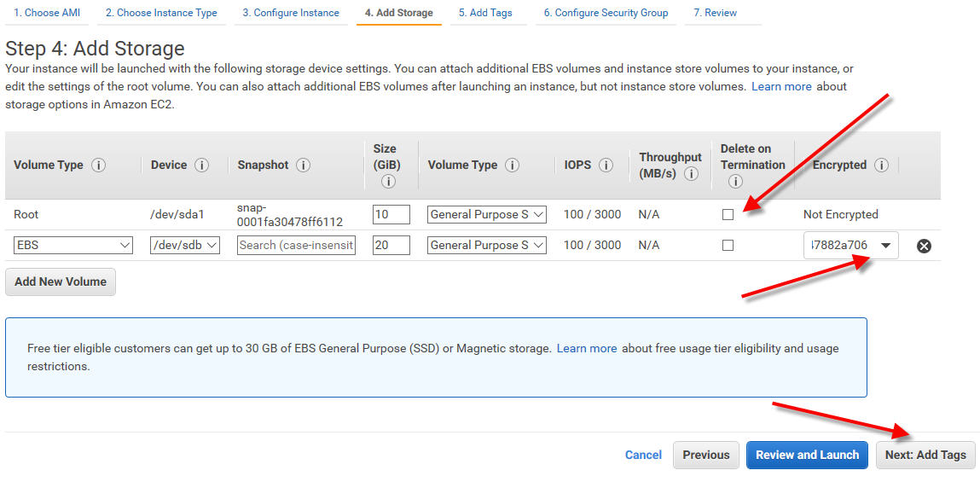980x482 pixels.
Task: Open the /dev/sdb device dropdown
Action: [185, 246]
